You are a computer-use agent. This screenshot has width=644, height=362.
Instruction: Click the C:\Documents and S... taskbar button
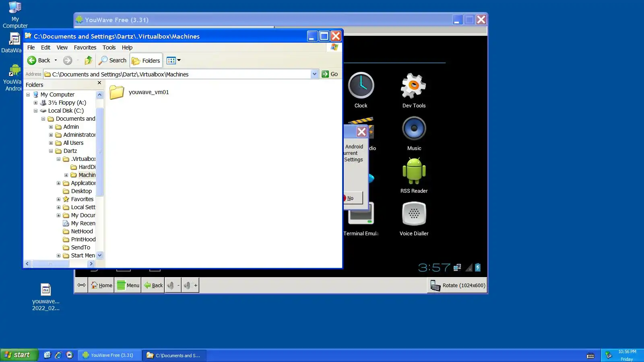click(175, 355)
